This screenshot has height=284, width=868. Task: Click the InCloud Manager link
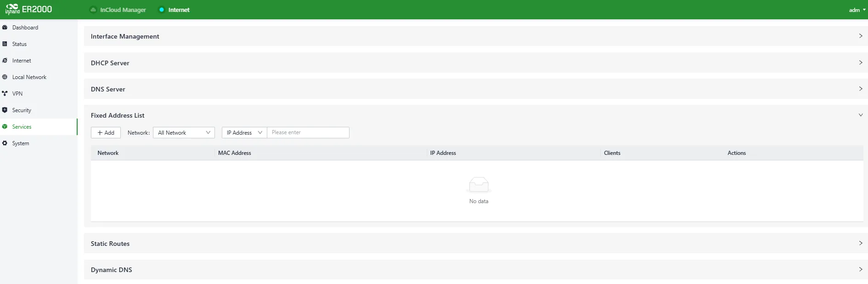click(123, 10)
